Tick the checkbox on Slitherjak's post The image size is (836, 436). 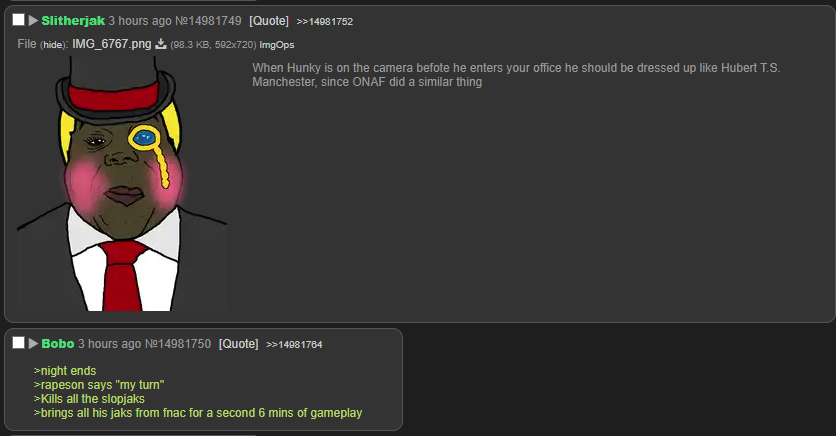pos(19,20)
